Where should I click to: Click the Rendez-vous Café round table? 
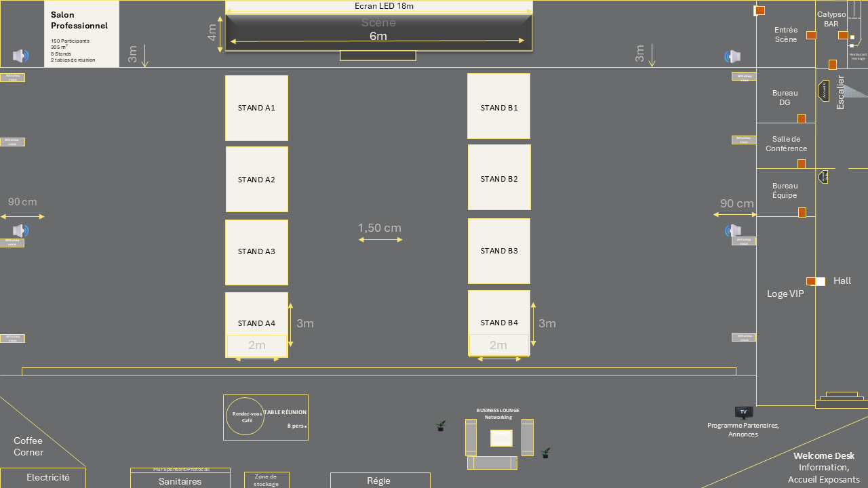click(245, 417)
